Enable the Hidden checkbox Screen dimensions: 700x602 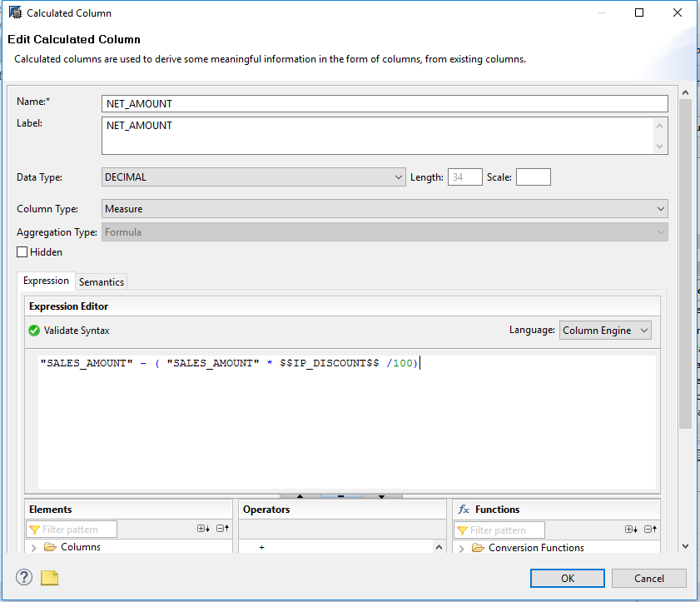[22, 251]
